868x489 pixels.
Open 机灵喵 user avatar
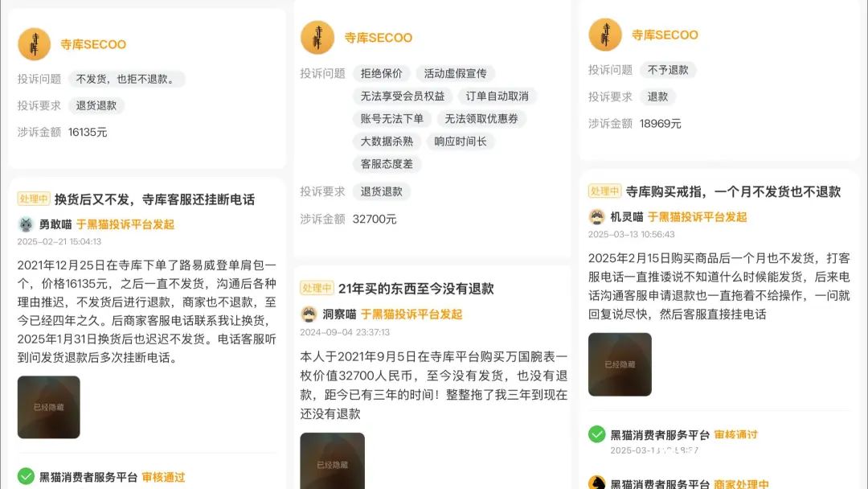pos(596,216)
